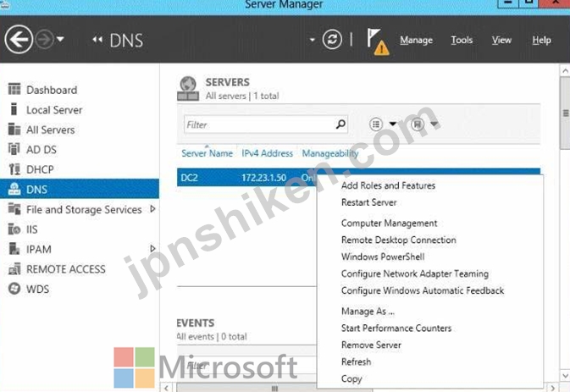This screenshot has width=570, height=392.
Task: Choose Add Roles and Features
Action: coord(388,185)
